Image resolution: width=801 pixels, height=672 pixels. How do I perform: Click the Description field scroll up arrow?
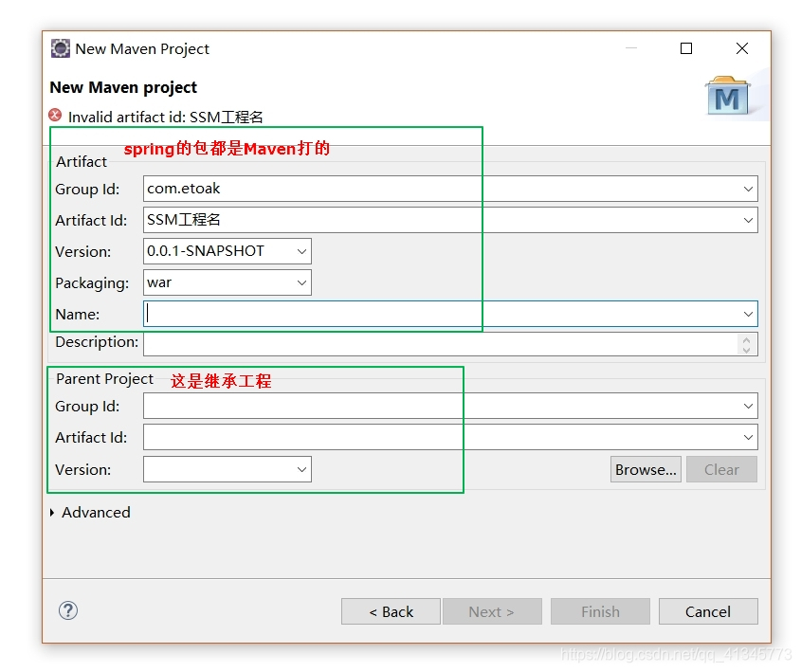click(x=746, y=339)
